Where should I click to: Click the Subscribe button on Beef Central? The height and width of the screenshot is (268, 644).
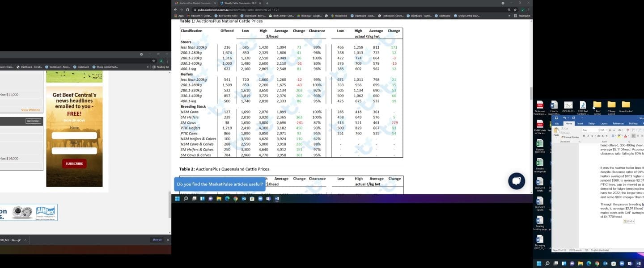pyautogui.click(x=74, y=163)
